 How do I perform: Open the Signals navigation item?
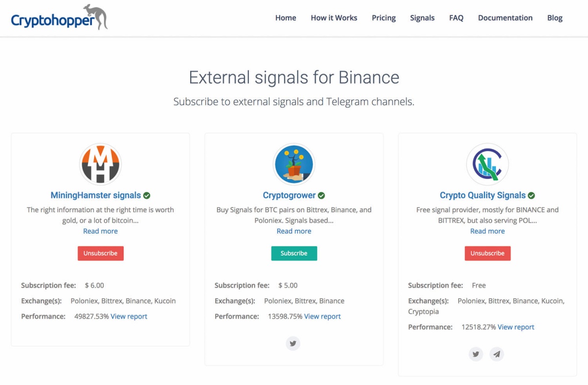point(422,18)
